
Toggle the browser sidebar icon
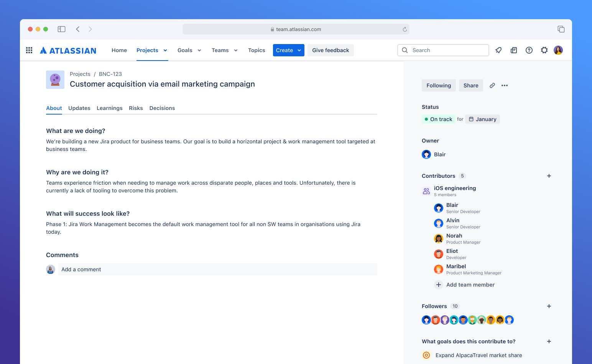click(61, 29)
